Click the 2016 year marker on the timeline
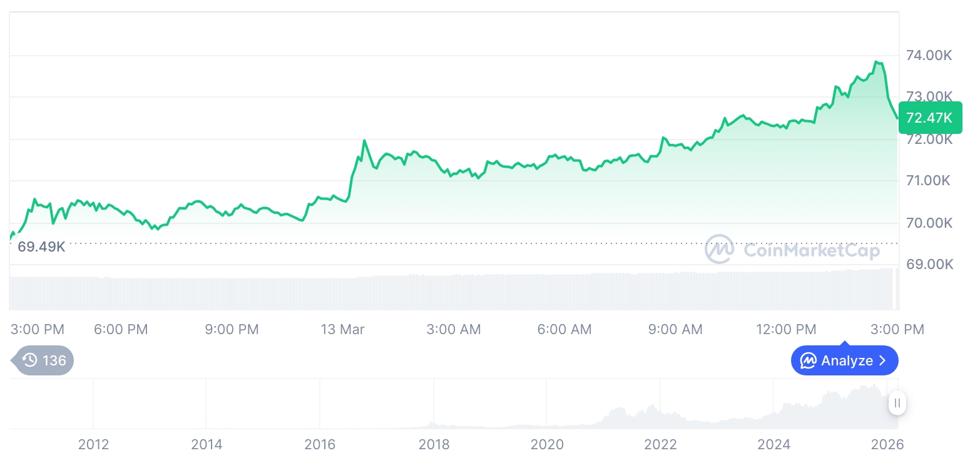Image resolution: width=980 pixels, height=458 pixels. tap(320, 444)
